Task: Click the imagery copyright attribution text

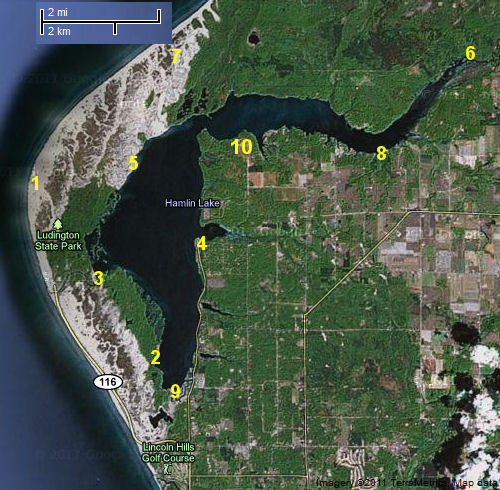Action: [x=407, y=482]
